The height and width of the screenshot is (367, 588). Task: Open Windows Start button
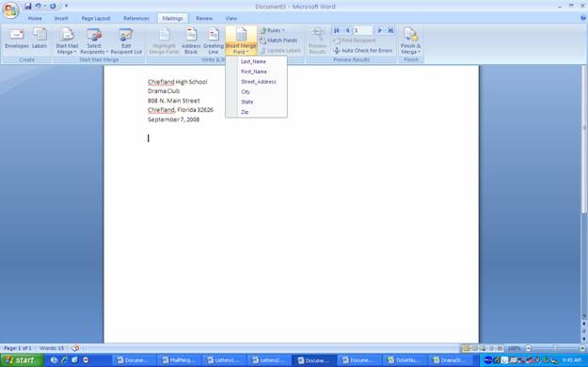[x=22, y=360]
